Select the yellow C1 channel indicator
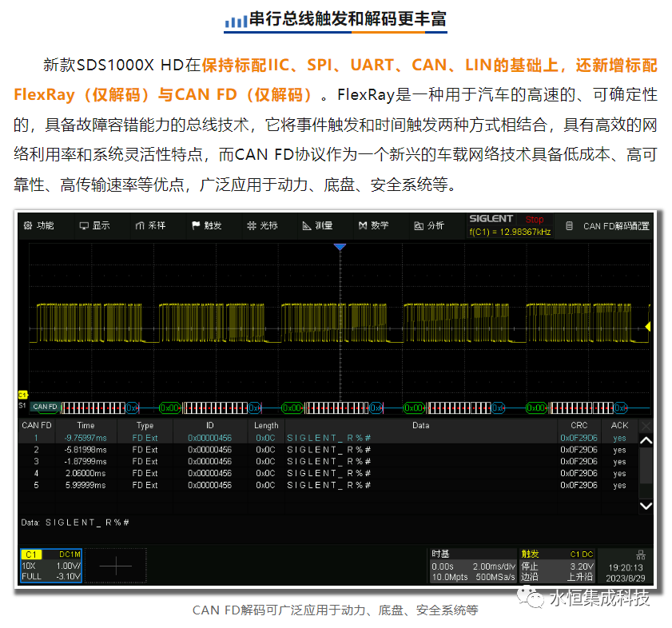This screenshot has height=628, width=672. point(22,395)
